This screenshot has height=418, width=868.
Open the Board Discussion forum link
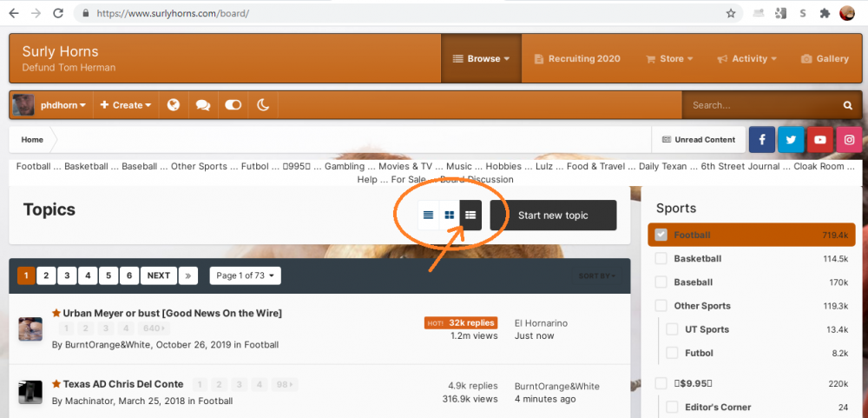(x=476, y=180)
